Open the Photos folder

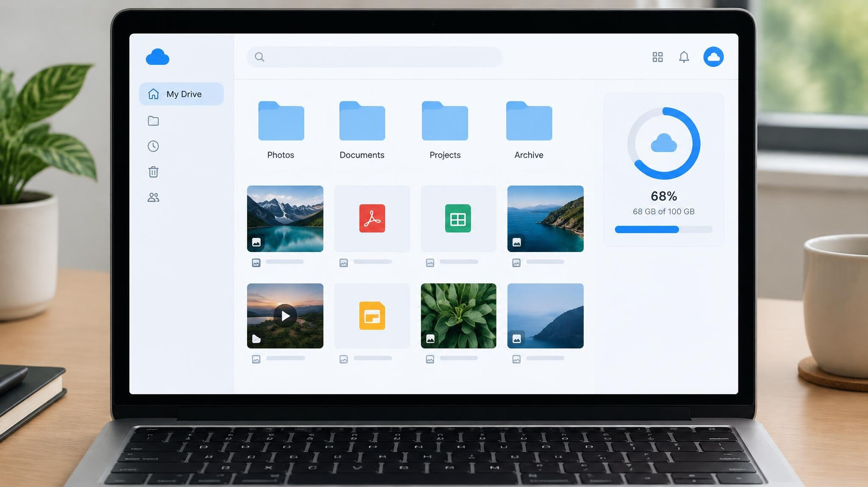[x=281, y=130]
